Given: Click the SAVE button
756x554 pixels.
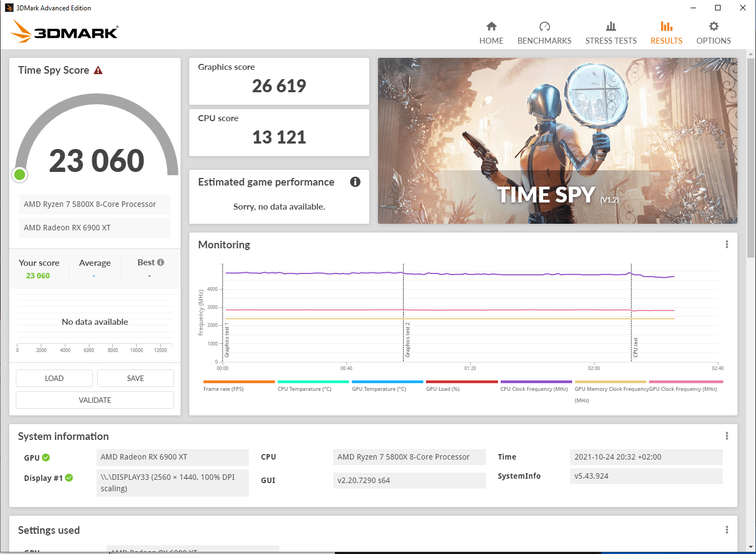Looking at the screenshot, I should click(x=135, y=378).
